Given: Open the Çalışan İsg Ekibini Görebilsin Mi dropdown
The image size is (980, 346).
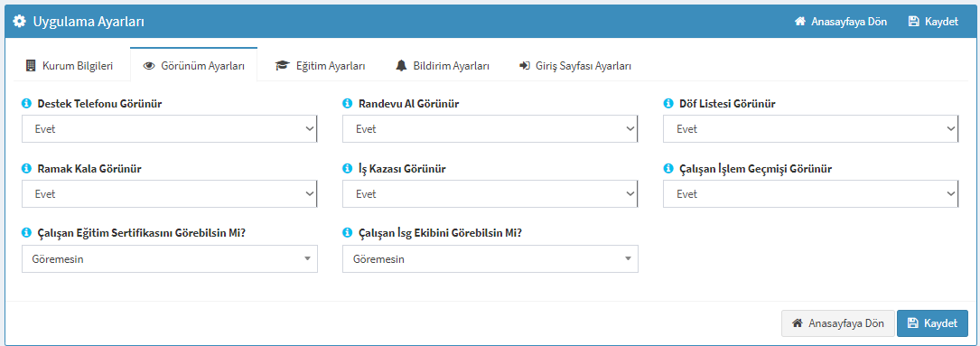Looking at the screenshot, I should click(x=490, y=259).
